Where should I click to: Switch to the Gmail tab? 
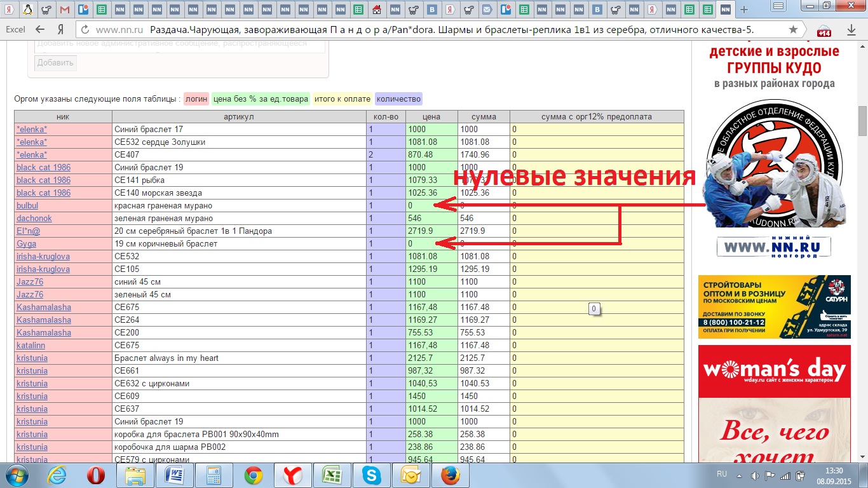click(x=64, y=10)
